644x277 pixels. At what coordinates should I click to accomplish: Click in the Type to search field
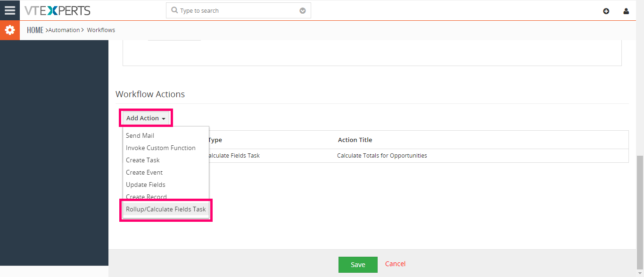point(239,10)
